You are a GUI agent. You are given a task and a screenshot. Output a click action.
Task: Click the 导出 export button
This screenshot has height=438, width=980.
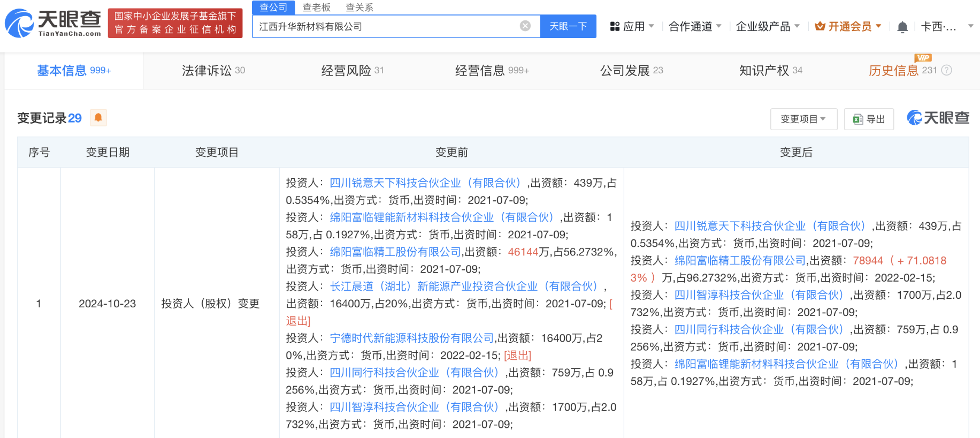(869, 119)
